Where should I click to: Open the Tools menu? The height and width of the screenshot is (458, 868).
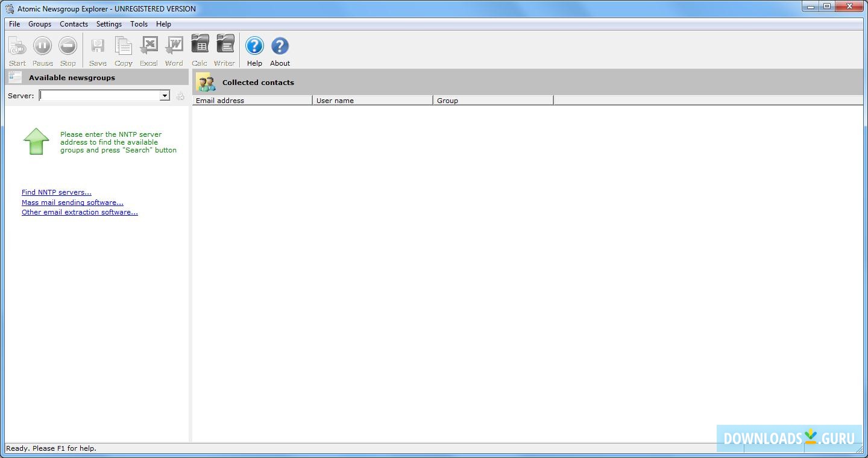pyautogui.click(x=139, y=24)
